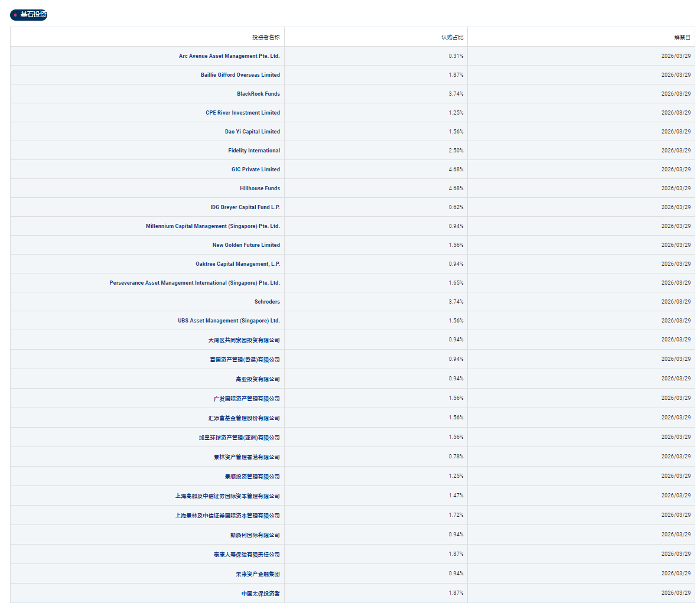
Task: Click Hillhouse Funds' 2026/03/29 unlock date
Action: (676, 188)
